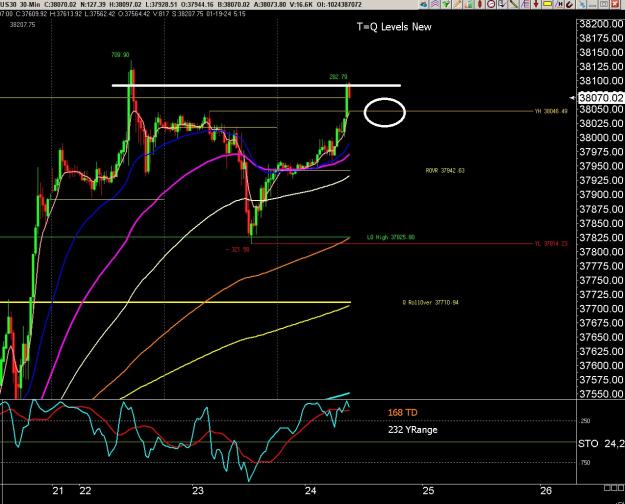
Task: Click date label 26 on time axis
Action: click(545, 491)
